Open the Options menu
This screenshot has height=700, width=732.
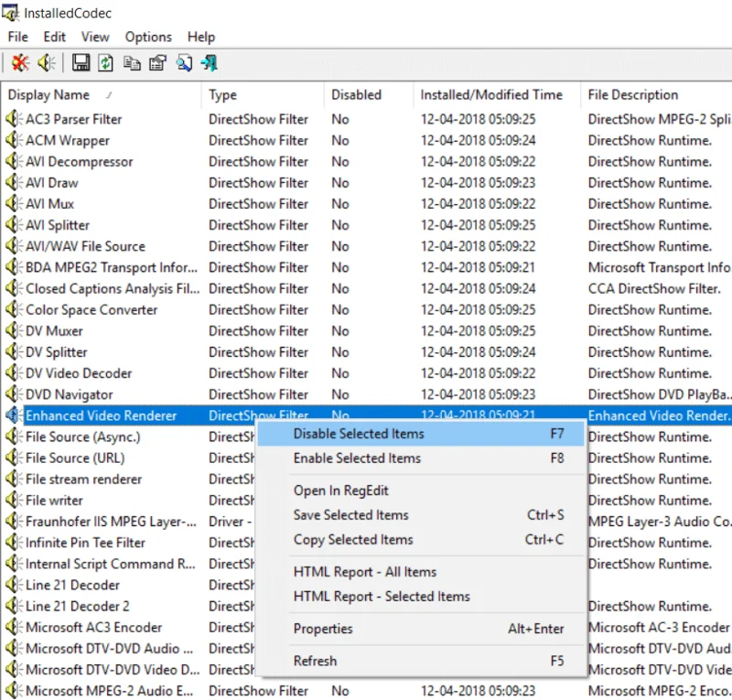tap(147, 37)
